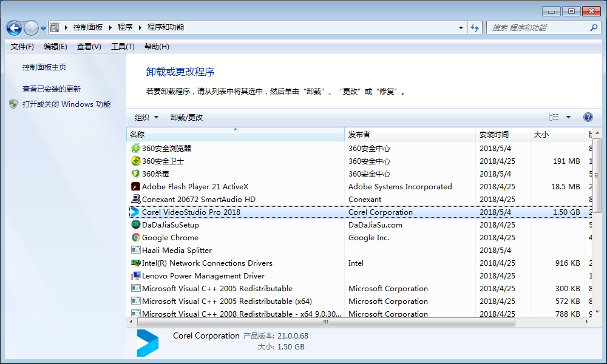Click the control panel icon in address bar
This screenshot has width=607, height=364.
55,27
